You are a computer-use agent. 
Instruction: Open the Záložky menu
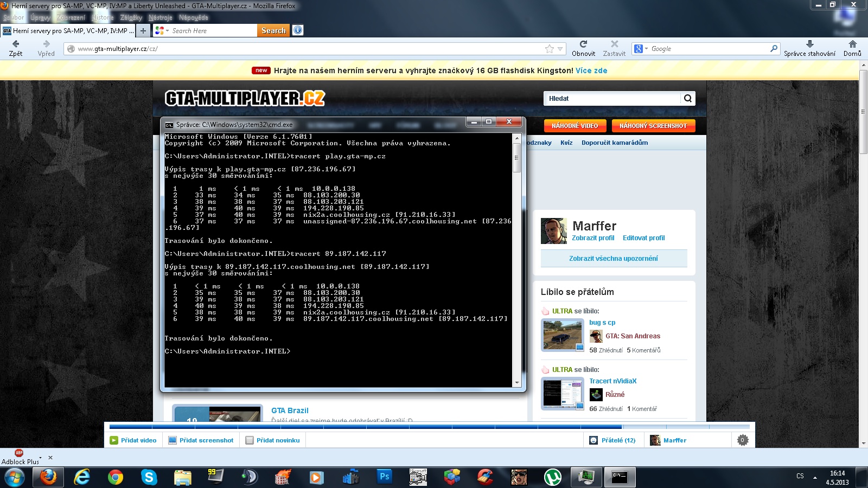131,17
